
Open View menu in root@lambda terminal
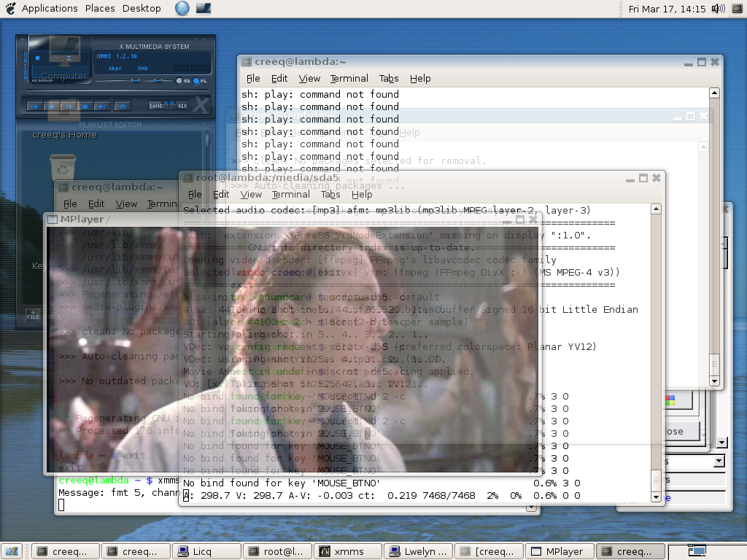point(251,194)
